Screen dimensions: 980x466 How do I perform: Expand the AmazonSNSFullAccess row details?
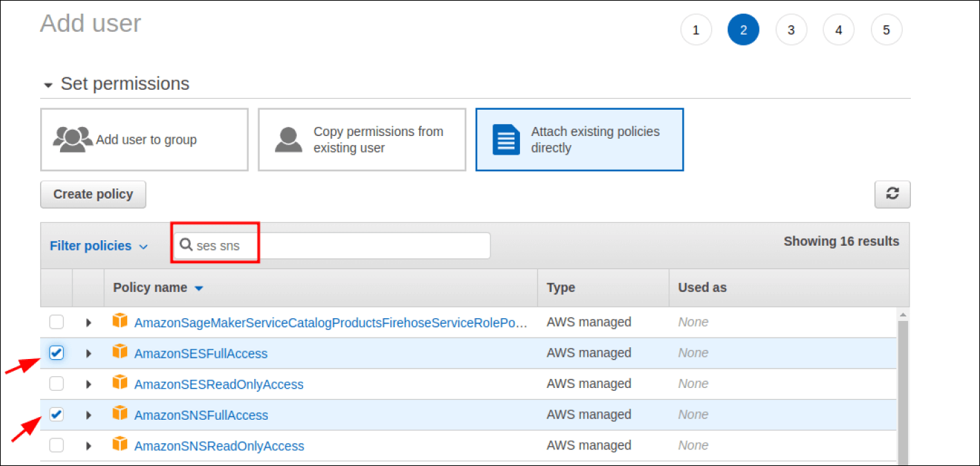point(88,415)
